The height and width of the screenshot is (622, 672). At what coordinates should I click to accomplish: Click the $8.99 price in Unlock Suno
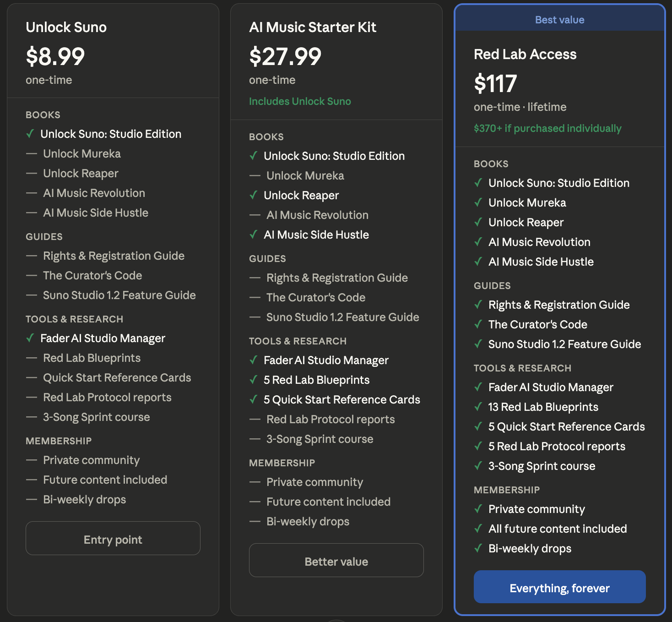(55, 56)
